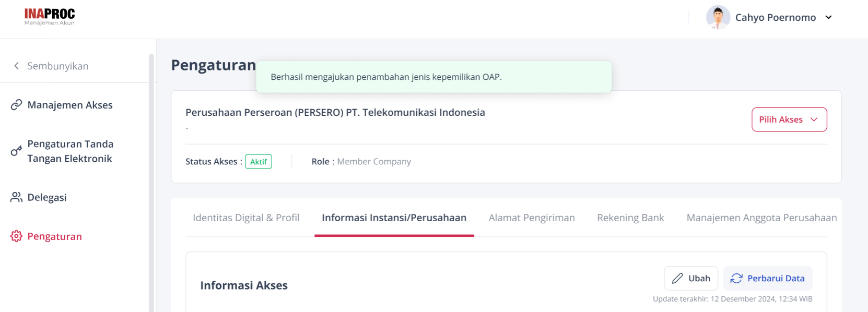Click the Perbarui Data button
The width and height of the screenshot is (868, 312).
coord(768,278)
